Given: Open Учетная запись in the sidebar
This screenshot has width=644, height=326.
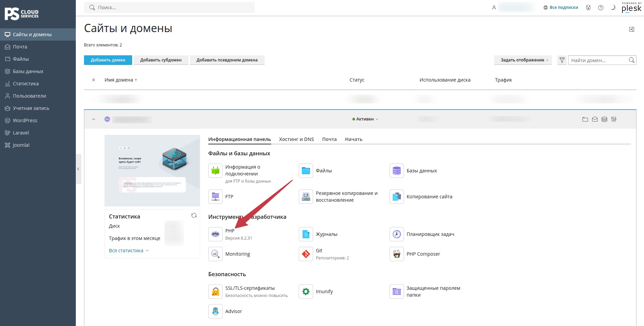Looking at the screenshot, I should (x=38, y=108).
